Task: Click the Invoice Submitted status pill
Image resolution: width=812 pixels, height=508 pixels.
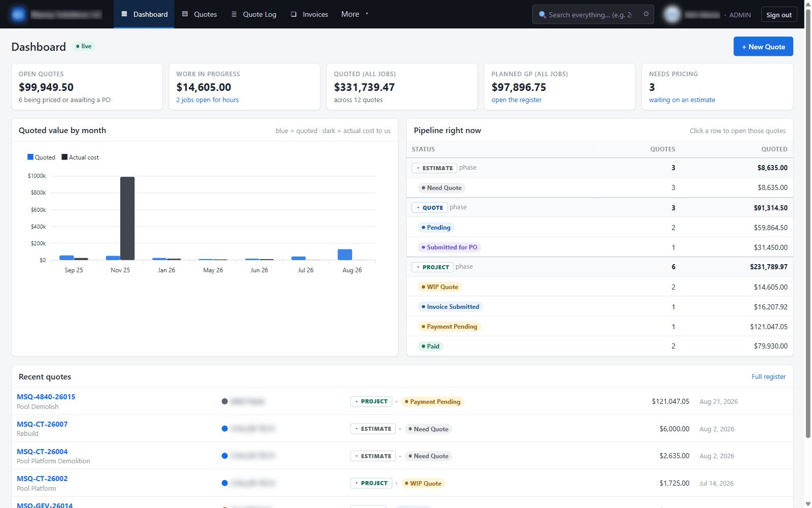Action: coord(450,307)
